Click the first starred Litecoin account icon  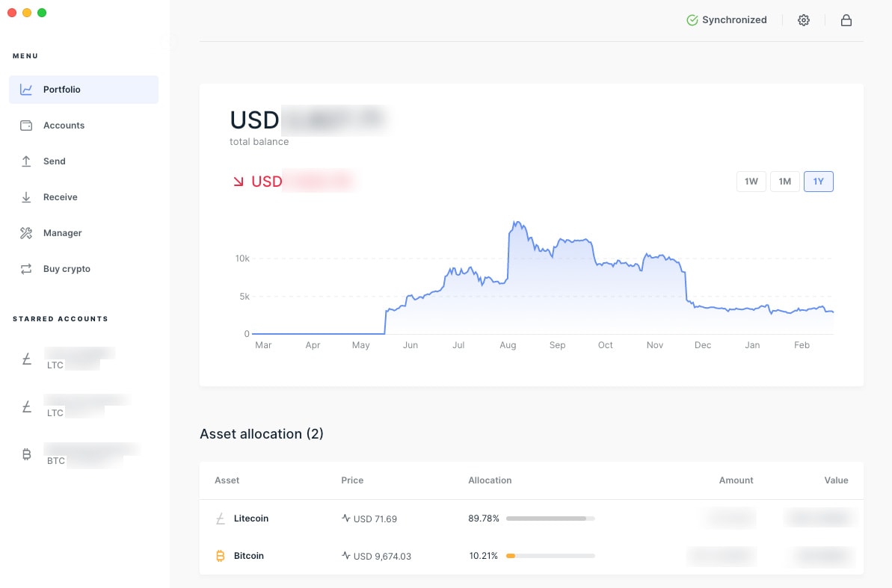coord(27,359)
